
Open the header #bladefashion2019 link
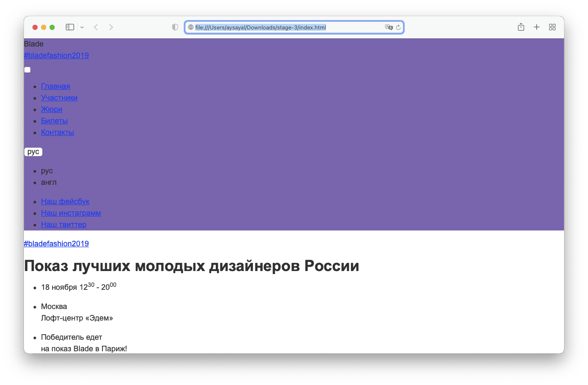pyautogui.click(x=56, y=55)
